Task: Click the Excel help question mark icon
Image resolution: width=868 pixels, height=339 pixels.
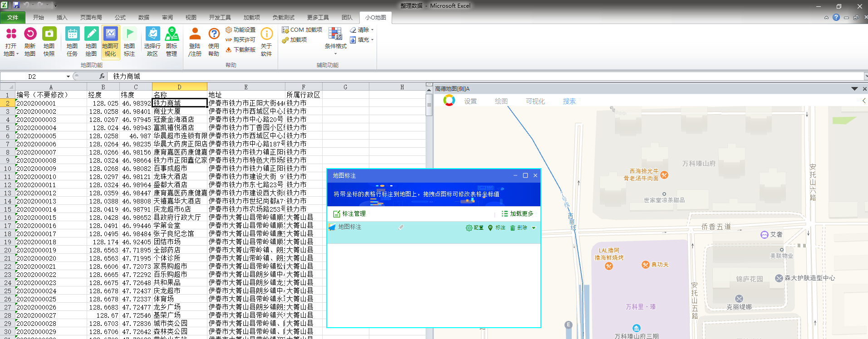Action: (x=836, y=17)
